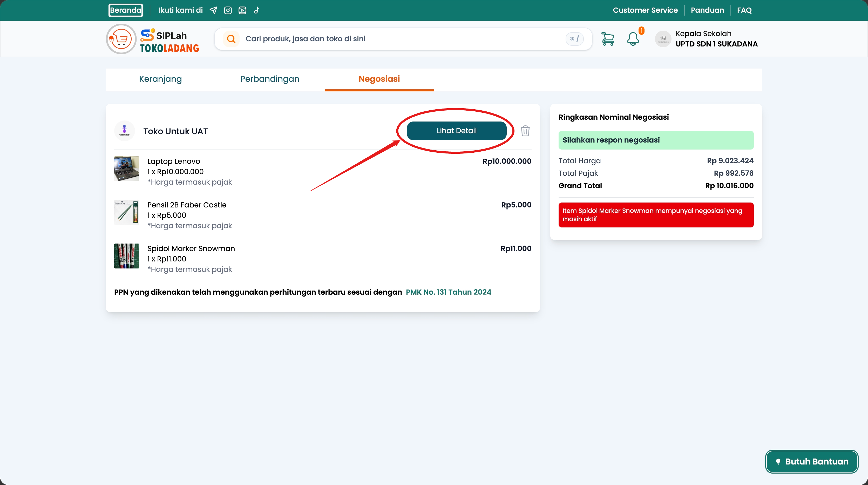Click the SIPLah Tokoladang logo
Screen dimensions: 868x485
[153, 39]
